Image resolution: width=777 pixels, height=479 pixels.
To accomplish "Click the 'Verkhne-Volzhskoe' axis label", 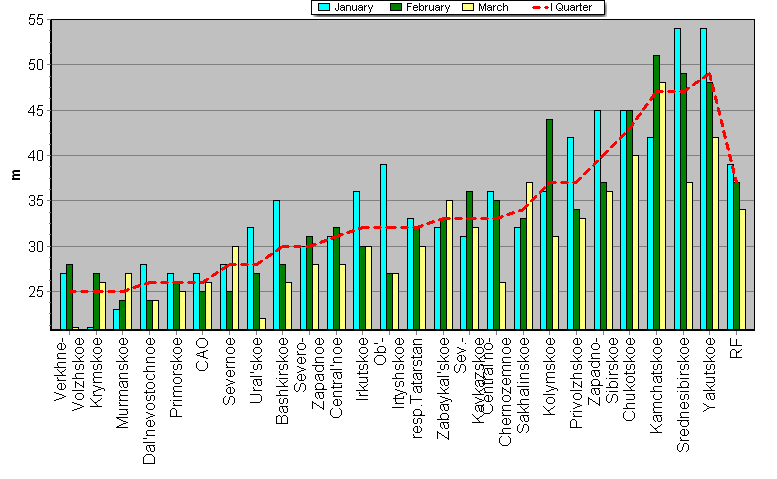I will (69, 374).
